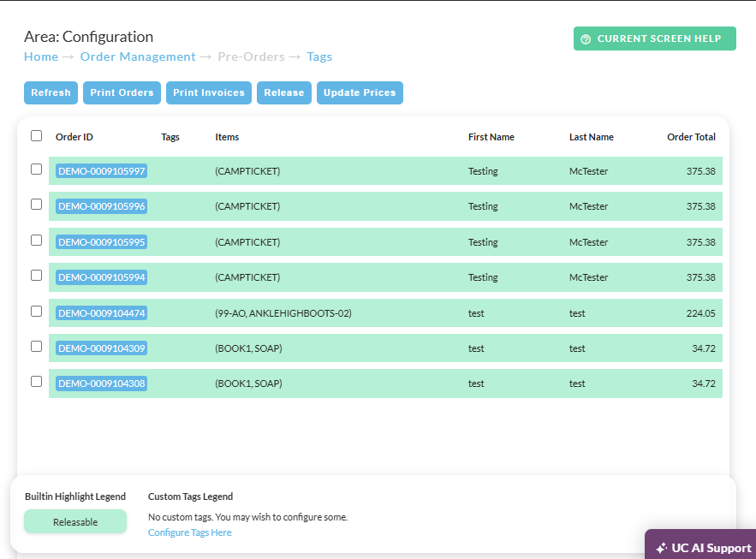Open order DEMO-0009104309 details

pos(101,348)
